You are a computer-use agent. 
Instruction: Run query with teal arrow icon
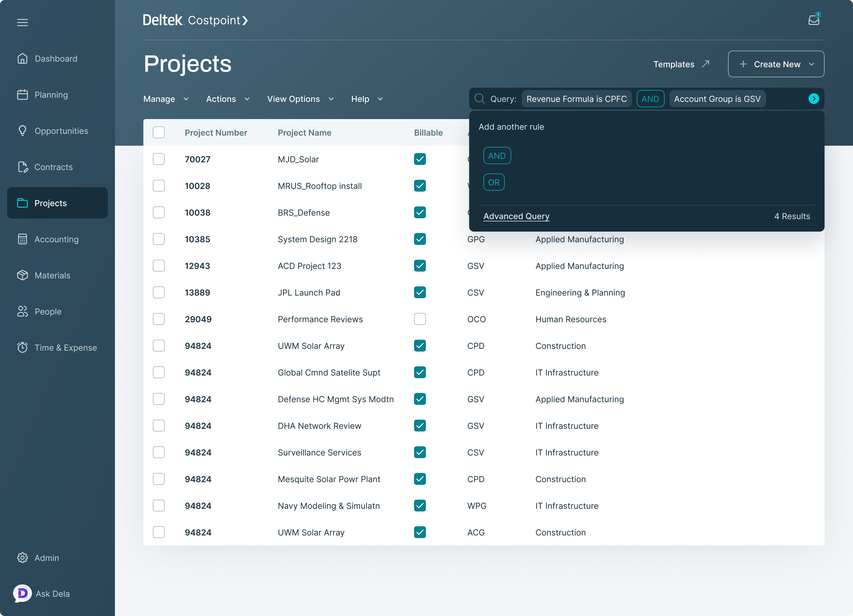click(814, 99)
